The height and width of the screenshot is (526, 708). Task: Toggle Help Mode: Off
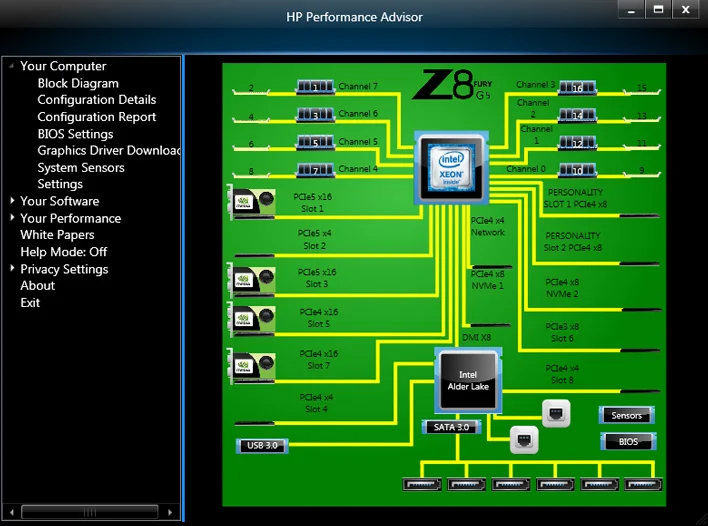(x=63, y=252)
